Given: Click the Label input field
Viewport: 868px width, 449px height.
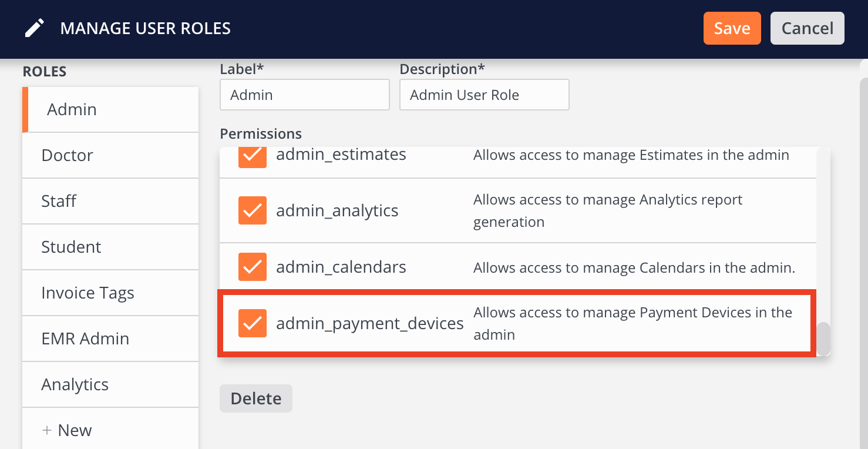Looking at the screenshot, I should (x=305, y=95).
